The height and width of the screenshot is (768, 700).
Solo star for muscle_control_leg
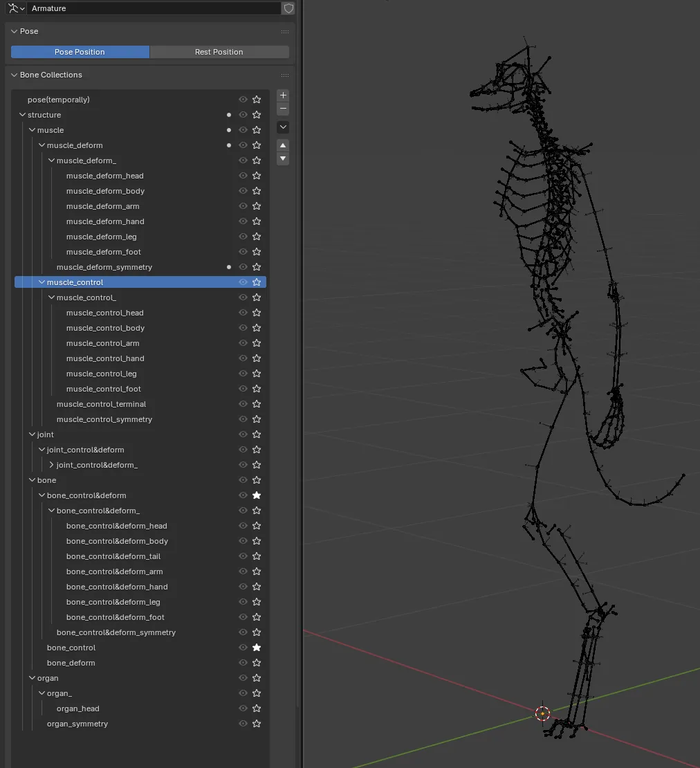click(257, 373)
